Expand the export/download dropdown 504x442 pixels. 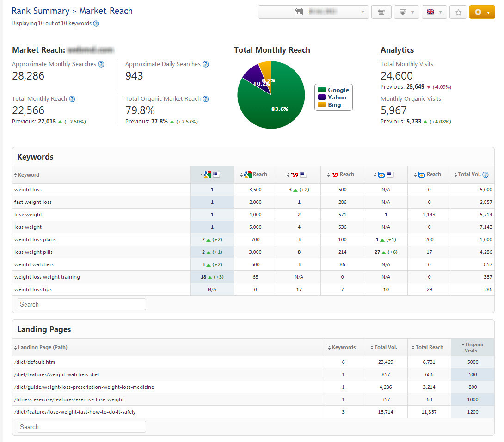pos(406,12)
